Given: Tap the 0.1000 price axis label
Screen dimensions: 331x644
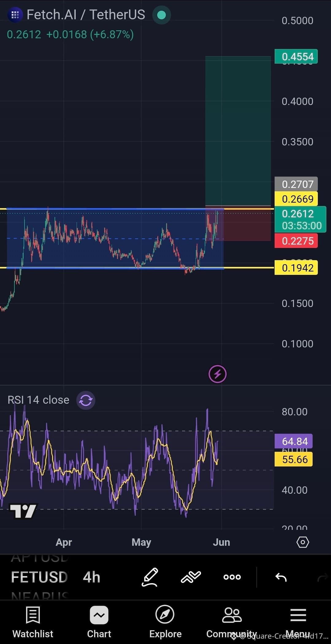Looking at the screenshot, I should tap(297, 344).
